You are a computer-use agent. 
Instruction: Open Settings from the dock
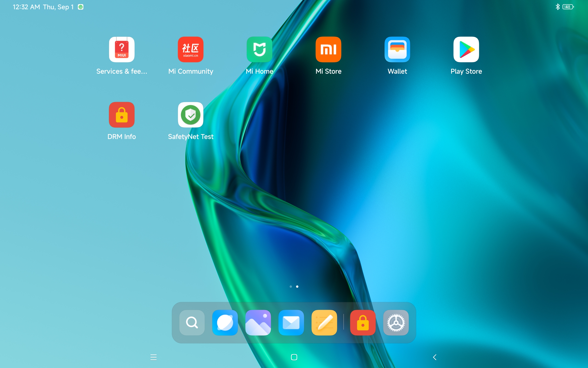pyautogui.click(x=396, y=322)
